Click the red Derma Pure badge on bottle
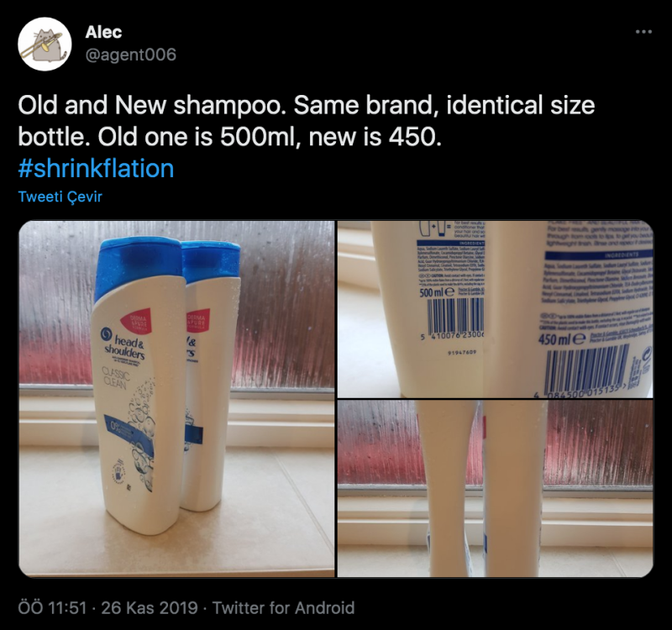Screen dimensions: 672x630 (x=136, y=321)
